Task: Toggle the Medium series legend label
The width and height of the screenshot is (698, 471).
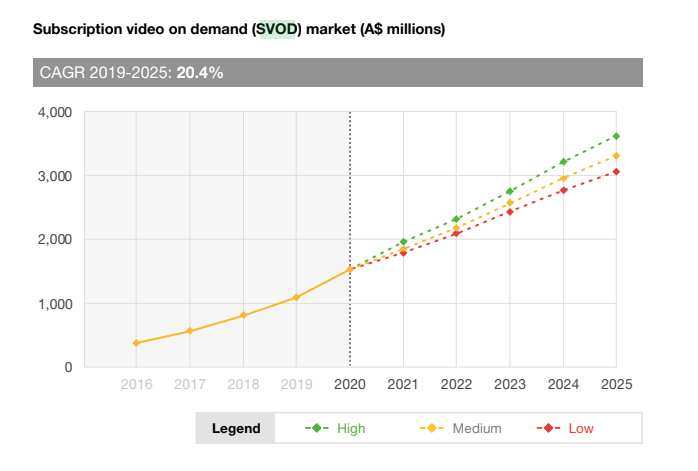Action: click(476, 429)
